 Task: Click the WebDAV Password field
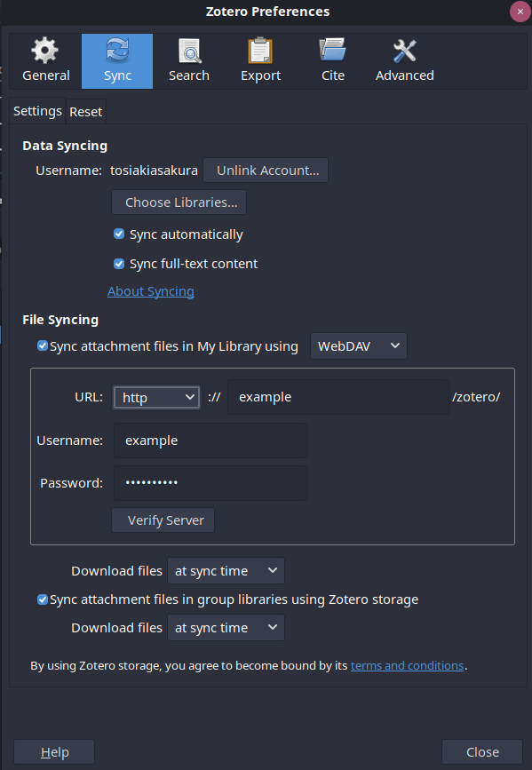(210, 483)
